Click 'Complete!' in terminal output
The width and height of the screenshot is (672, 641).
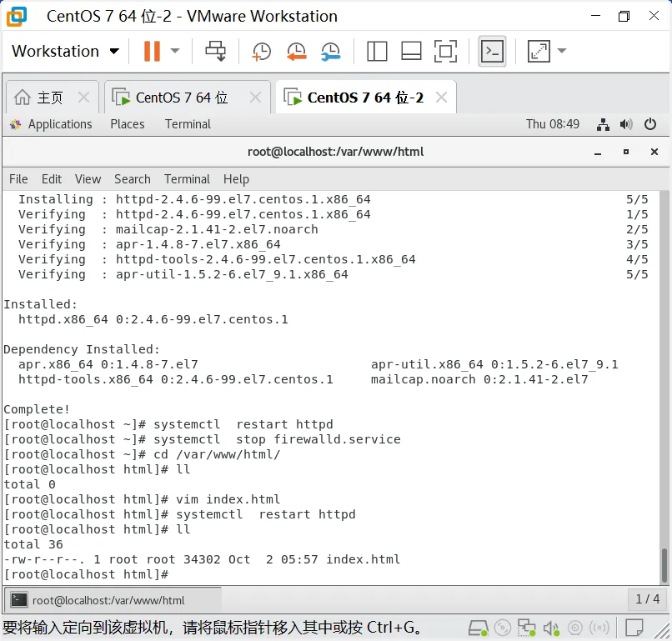point(37,409)
